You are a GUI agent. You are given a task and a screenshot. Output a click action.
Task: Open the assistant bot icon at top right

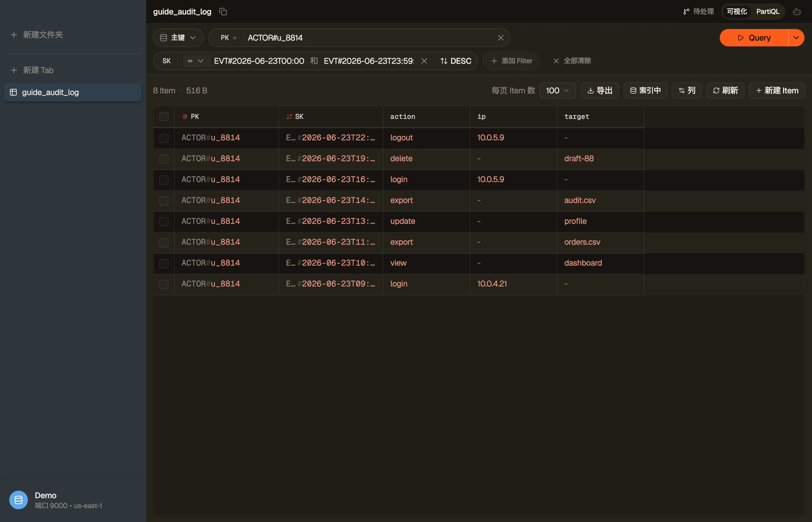[797, 12]
